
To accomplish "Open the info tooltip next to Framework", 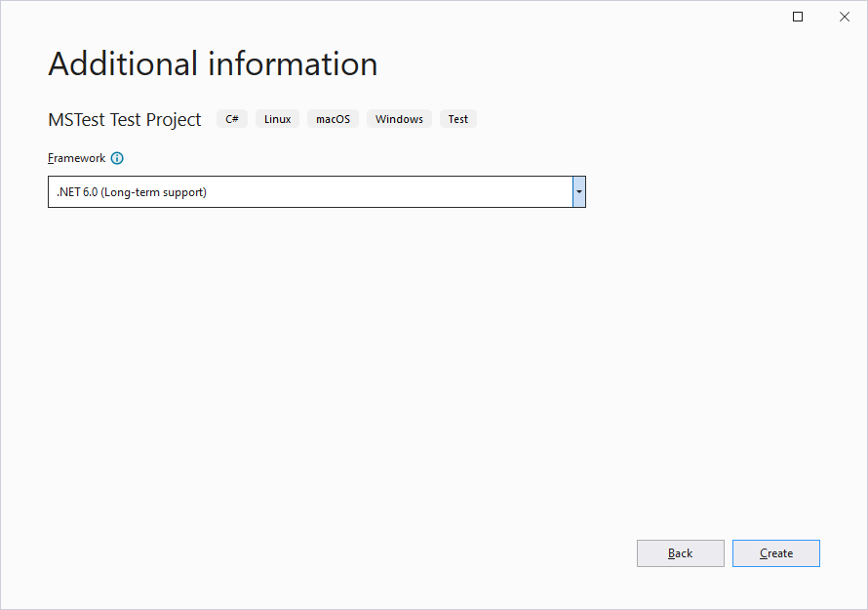I will 117,158.
